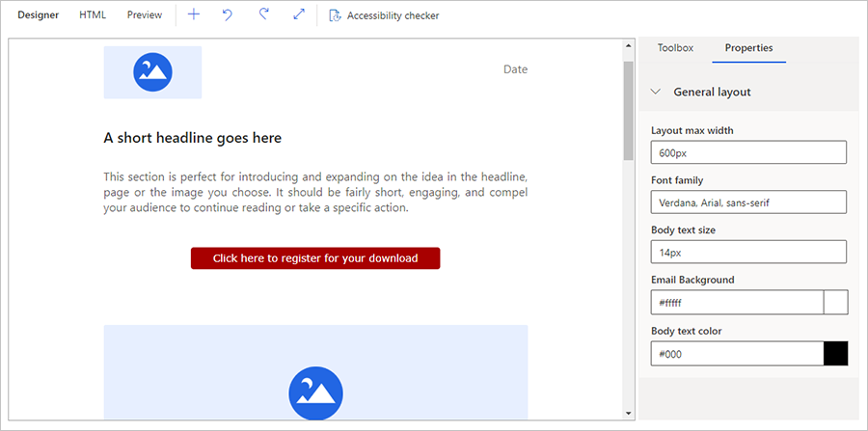The width and height of the screenshot is (868, 431).
Task: Expand the designer to full screen
Action: pyautogui.click(x=298, y=15)
